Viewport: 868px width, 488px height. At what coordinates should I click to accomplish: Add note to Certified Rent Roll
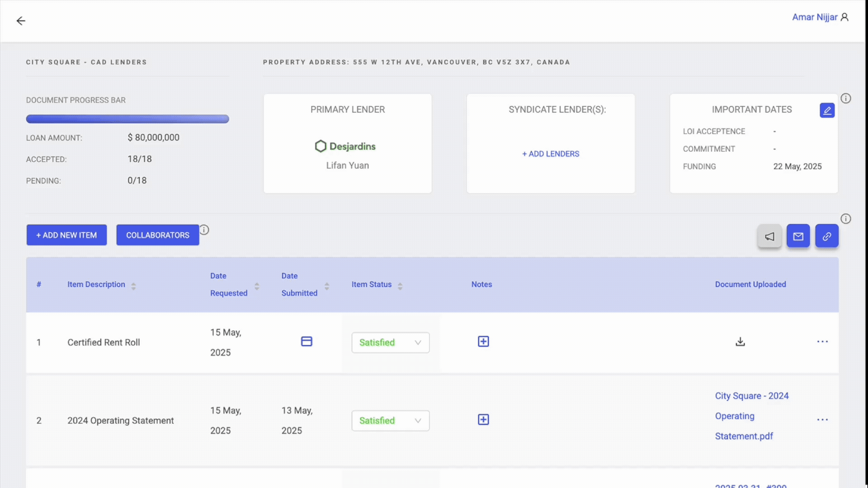[483, 342]
